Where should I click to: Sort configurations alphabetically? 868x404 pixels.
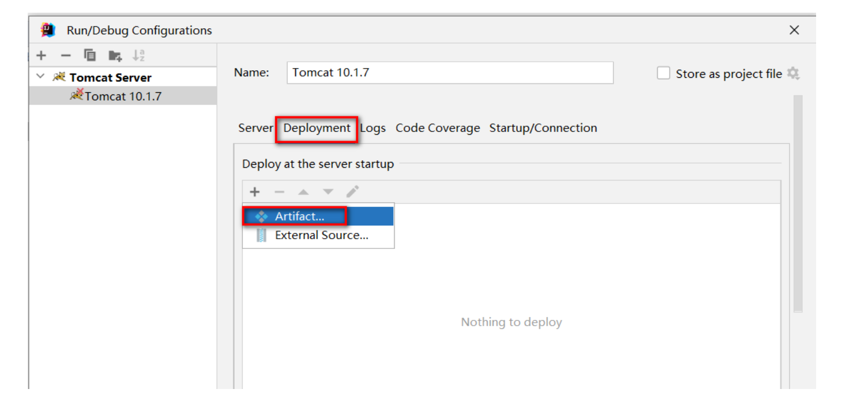138,55
